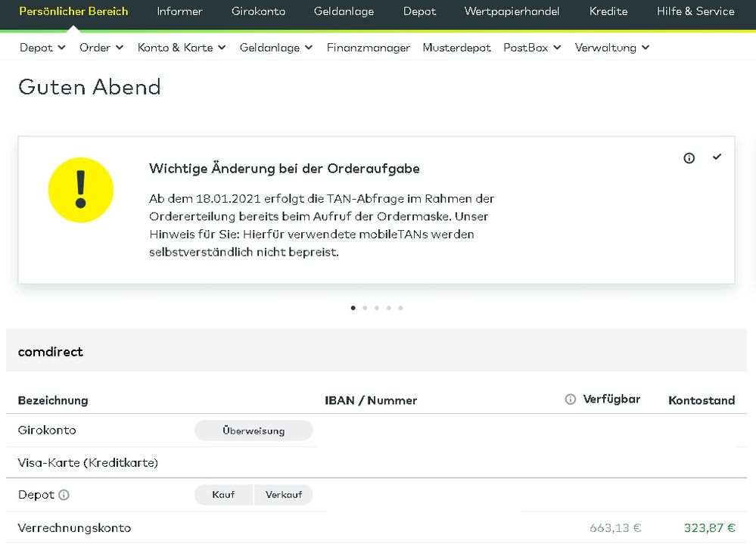
Task: Select the first active carousel position dot
Action: (353, 308)
